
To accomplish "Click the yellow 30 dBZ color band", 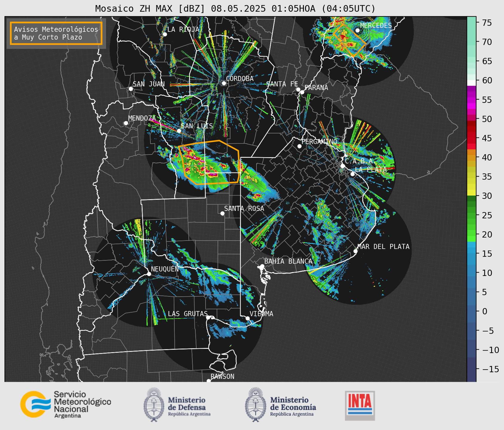I will point(471,193).
